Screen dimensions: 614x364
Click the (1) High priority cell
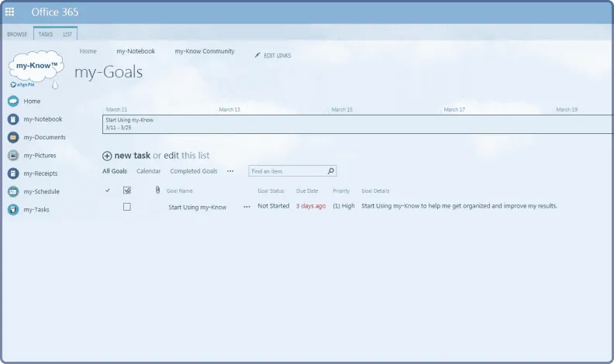coord(343,206)
